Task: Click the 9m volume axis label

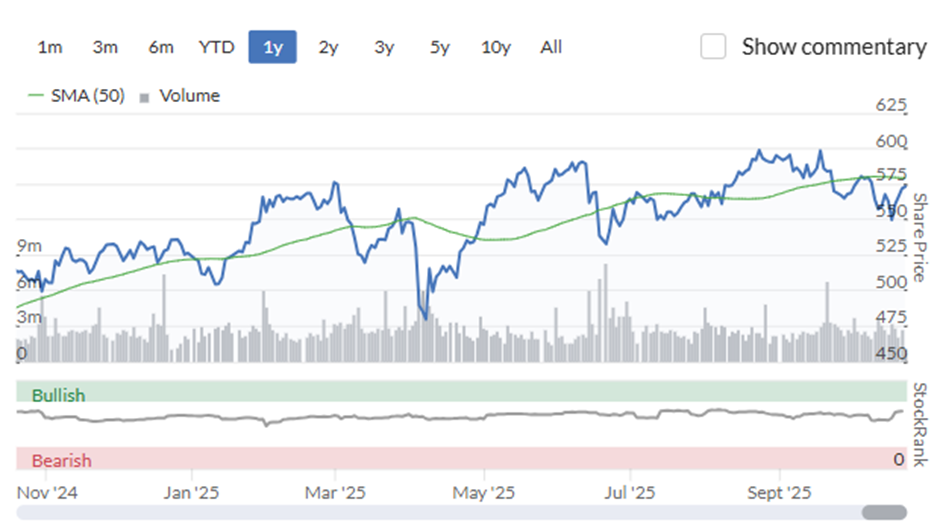Action: 29,246
